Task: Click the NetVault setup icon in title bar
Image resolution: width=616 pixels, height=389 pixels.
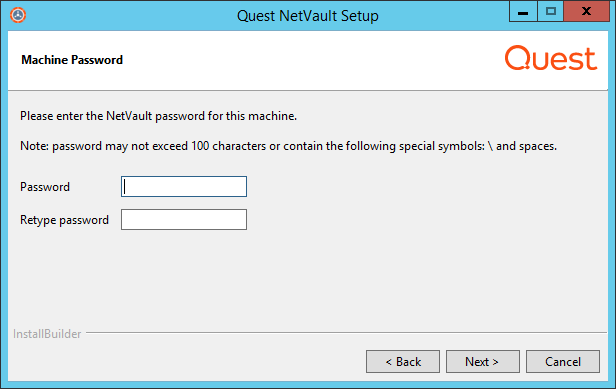Action: pyautogui.click(x=18, y=15)
